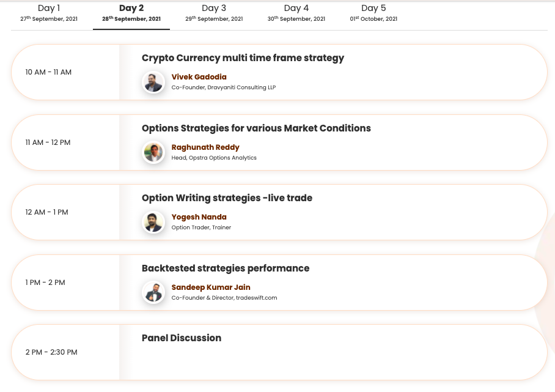This screenshot has width=555, height=392.
Task: Open Vivek Gadodia speaker name link
Action: click(x=199, y=77)
